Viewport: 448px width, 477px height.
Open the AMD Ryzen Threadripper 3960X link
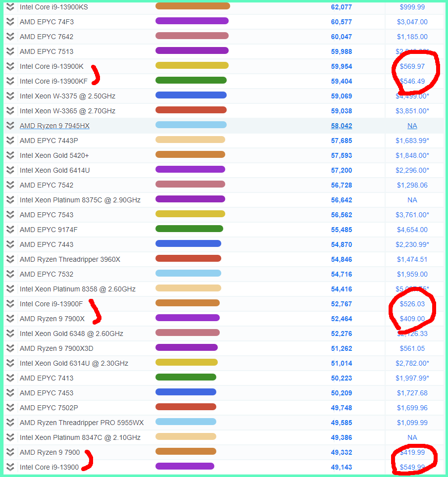(70, 259)
